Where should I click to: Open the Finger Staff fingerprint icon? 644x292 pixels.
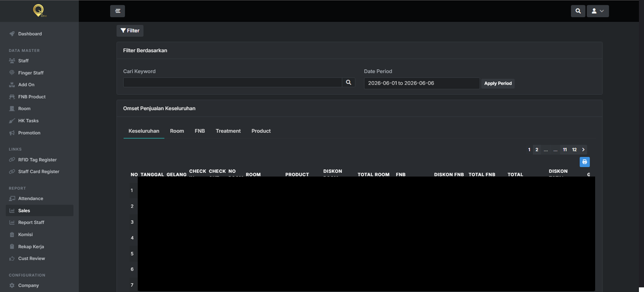pyautogui.click(x=12, y=73)
